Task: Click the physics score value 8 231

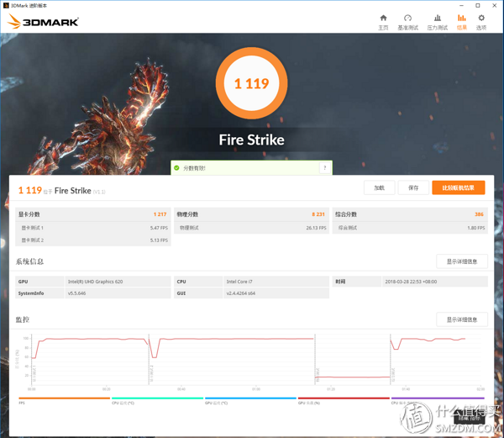Action: (318, 214)
